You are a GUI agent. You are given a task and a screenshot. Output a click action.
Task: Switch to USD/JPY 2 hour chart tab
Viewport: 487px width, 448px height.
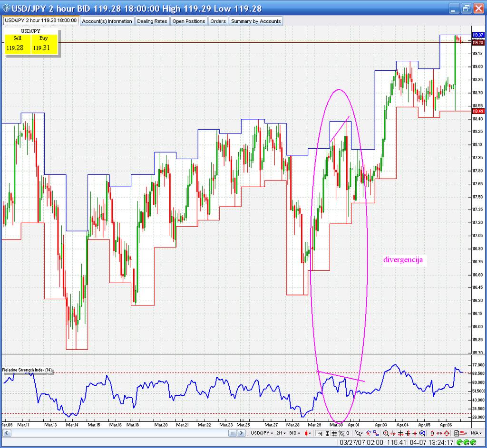[41, 20]
